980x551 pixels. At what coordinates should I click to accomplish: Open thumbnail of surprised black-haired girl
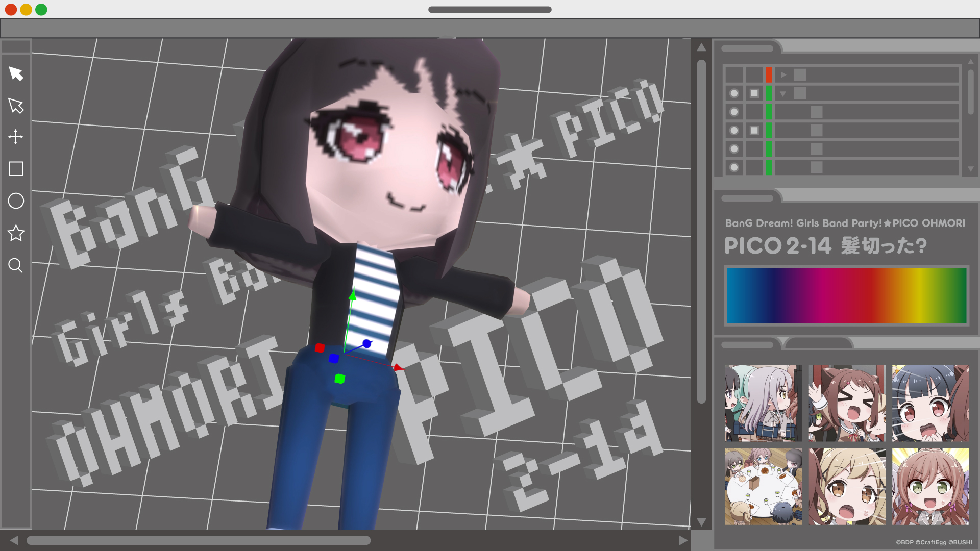930,403
